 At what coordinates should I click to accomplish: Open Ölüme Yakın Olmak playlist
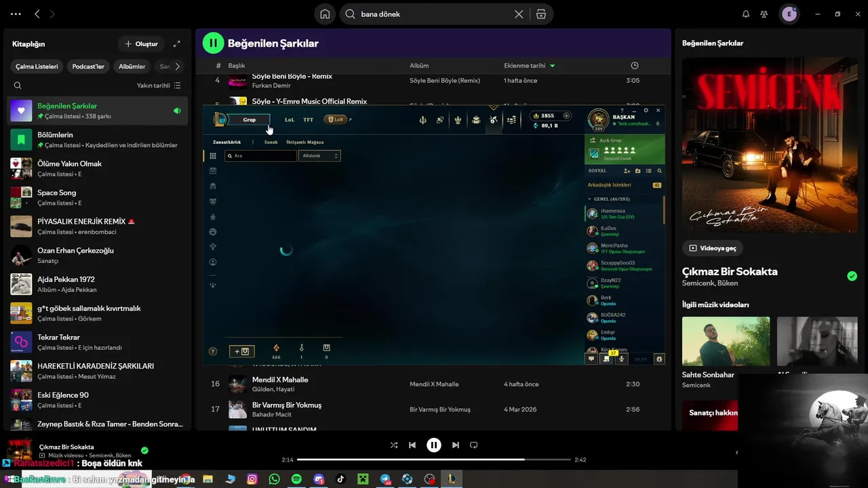[x=98, y=168]
